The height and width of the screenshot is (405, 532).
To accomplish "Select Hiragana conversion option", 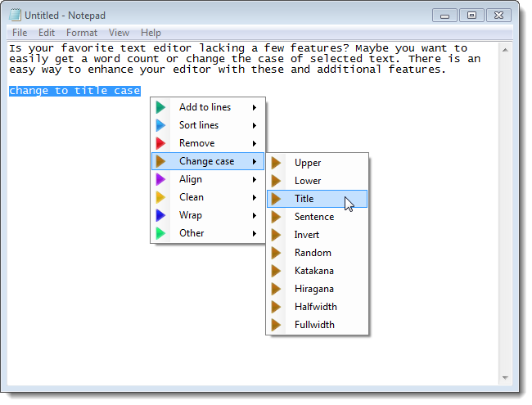I will 317,289.
